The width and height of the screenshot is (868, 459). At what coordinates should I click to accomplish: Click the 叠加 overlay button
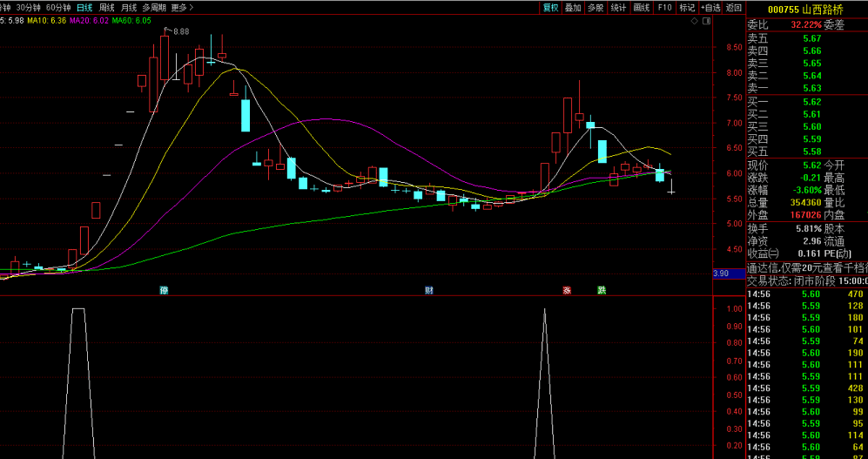[573, 8]
